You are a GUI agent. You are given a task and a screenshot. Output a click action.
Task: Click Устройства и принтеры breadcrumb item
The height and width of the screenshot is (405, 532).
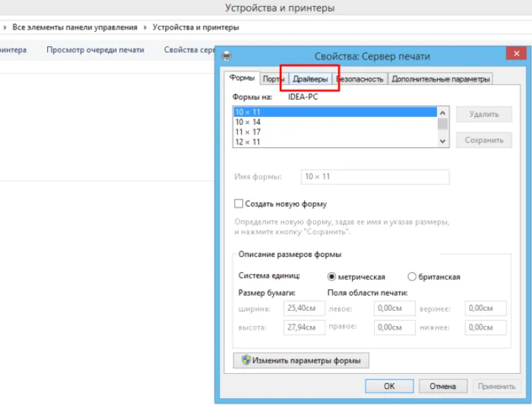[196, 27]
